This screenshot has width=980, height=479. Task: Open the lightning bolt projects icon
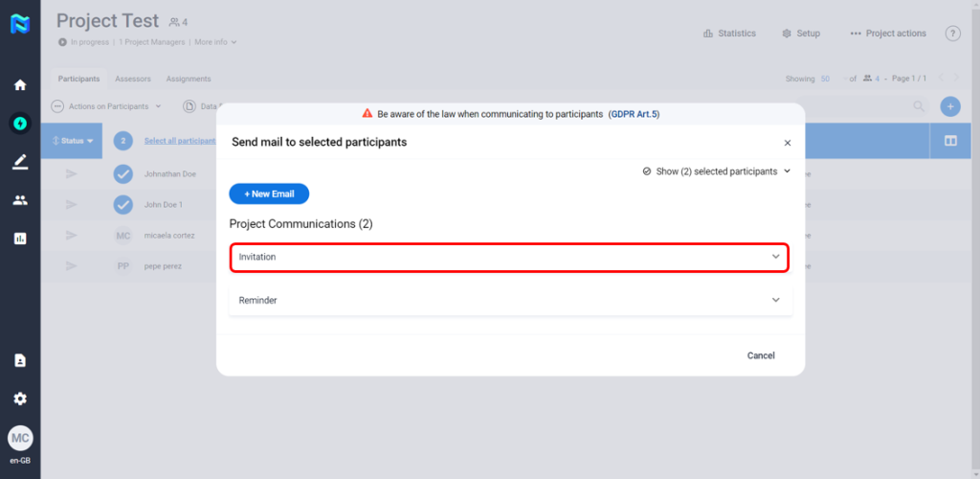tap(20, 123)
